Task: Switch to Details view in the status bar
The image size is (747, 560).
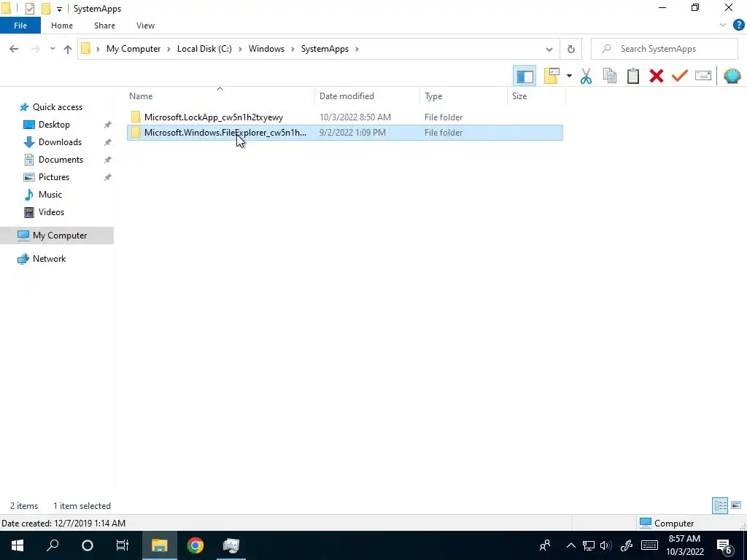Action: point(720,505)
